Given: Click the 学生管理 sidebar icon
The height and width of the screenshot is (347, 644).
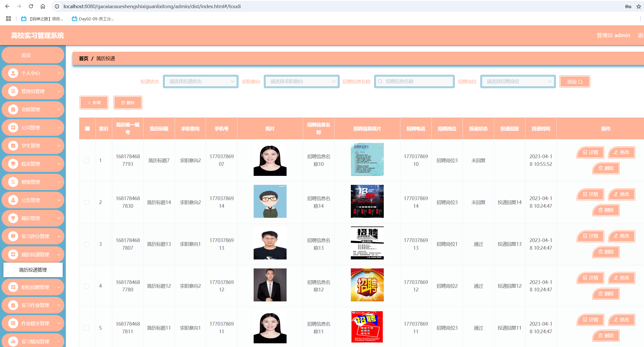Looking at the screenshot, I should click(13, 146).
